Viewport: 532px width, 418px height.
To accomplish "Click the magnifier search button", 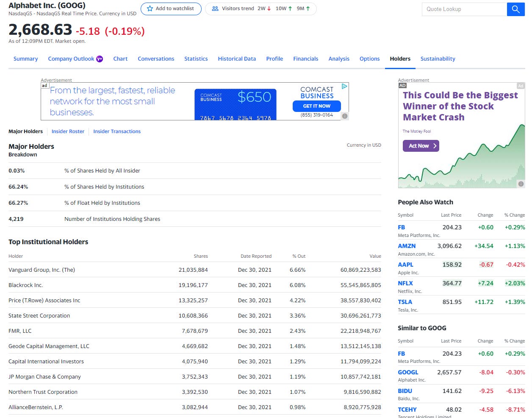I will [x=515, y=9].
